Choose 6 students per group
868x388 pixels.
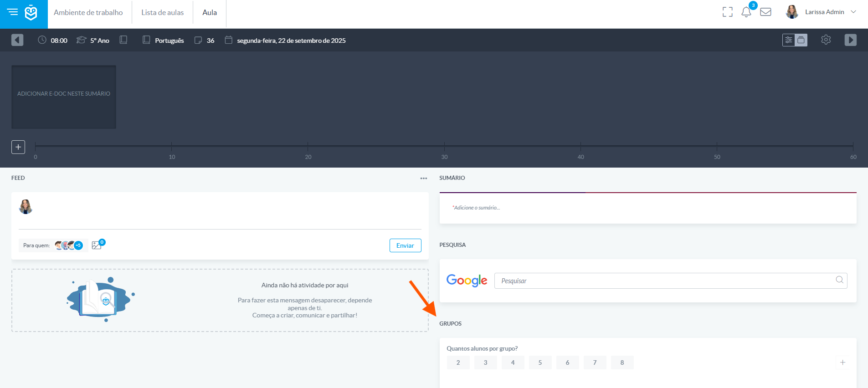568,362
